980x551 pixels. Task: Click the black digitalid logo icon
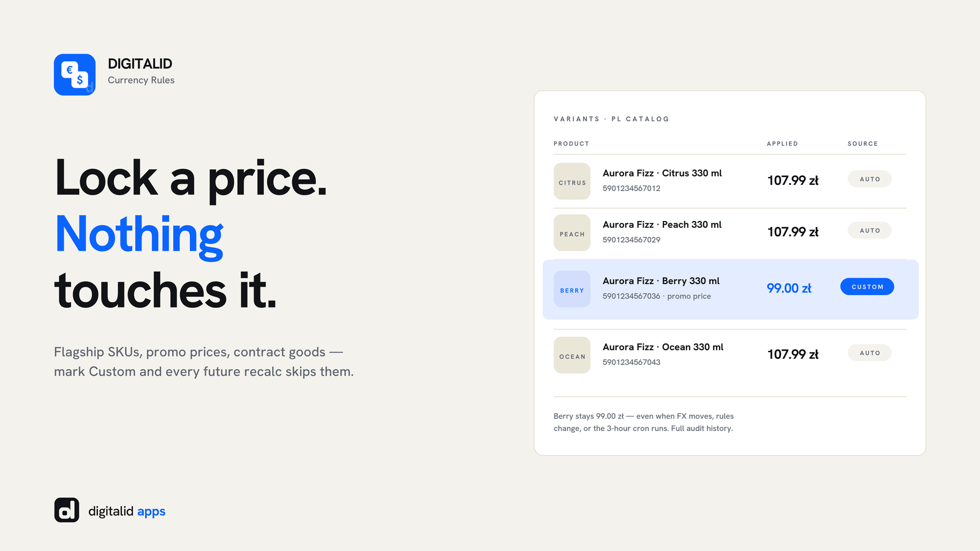(x=67, y=510)
